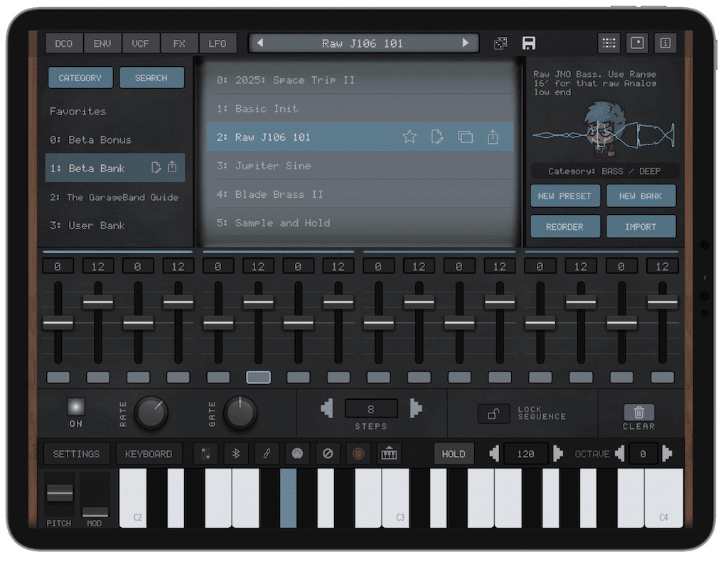Toggle the first sequencer step button

pos(58,377)
